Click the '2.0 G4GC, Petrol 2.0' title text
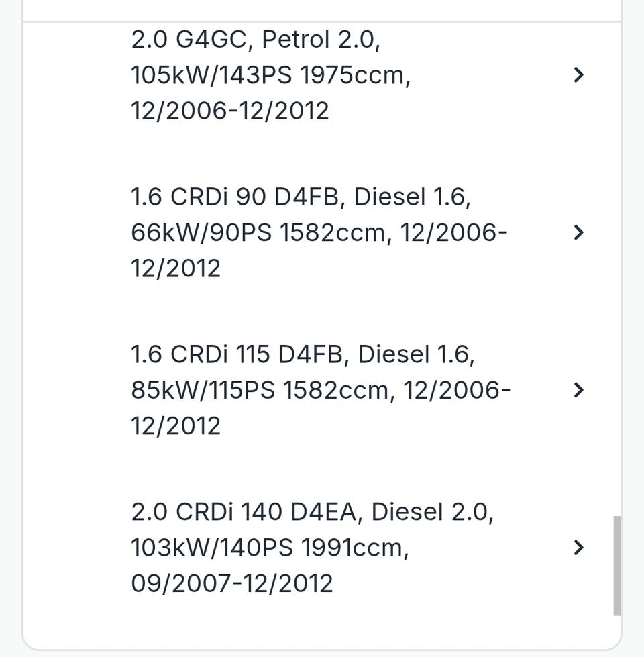The width and height of the screenshot is (644, 657). coord(256,40)
